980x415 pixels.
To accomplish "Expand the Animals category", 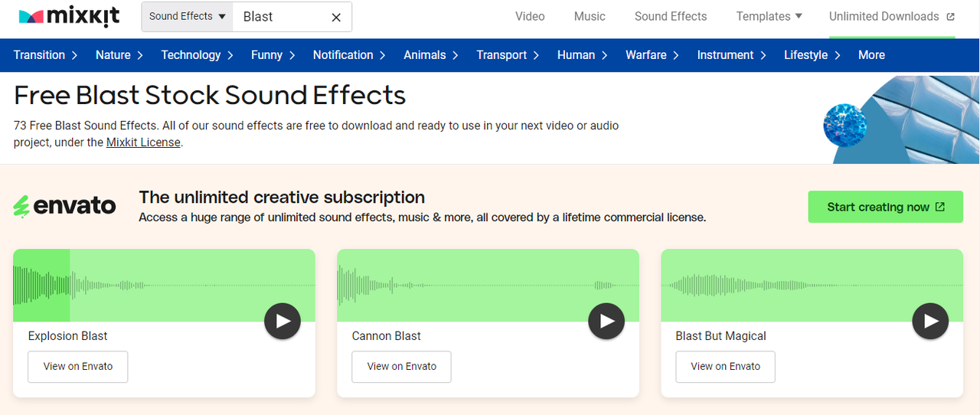I will (431, 55).
